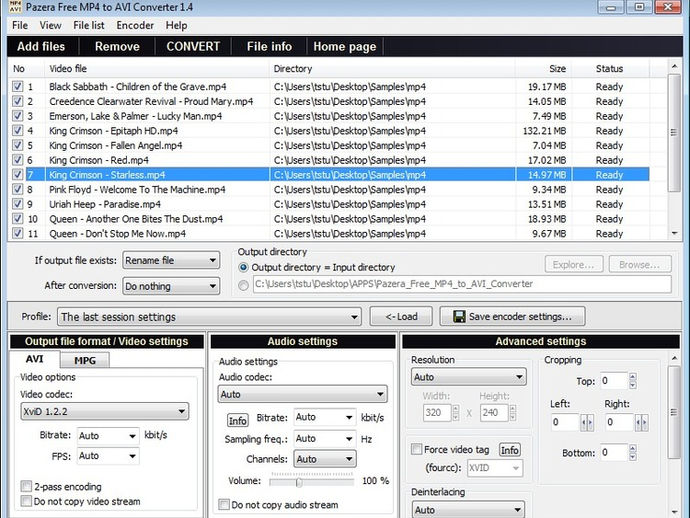Viewport: 690px width, 518px height.
Task: Uncheck the checkbox for Black Sabbath file
Action: 17,86
